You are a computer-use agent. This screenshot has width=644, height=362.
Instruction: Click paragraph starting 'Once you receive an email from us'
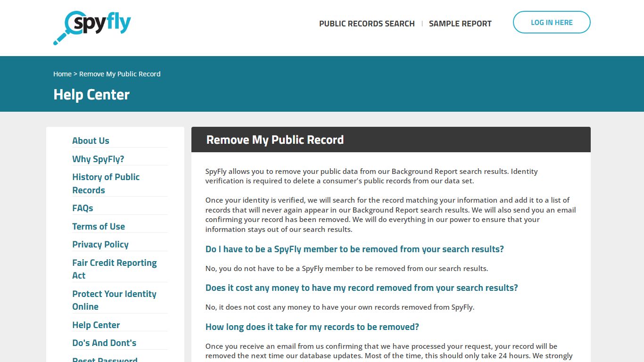[389, 352]
